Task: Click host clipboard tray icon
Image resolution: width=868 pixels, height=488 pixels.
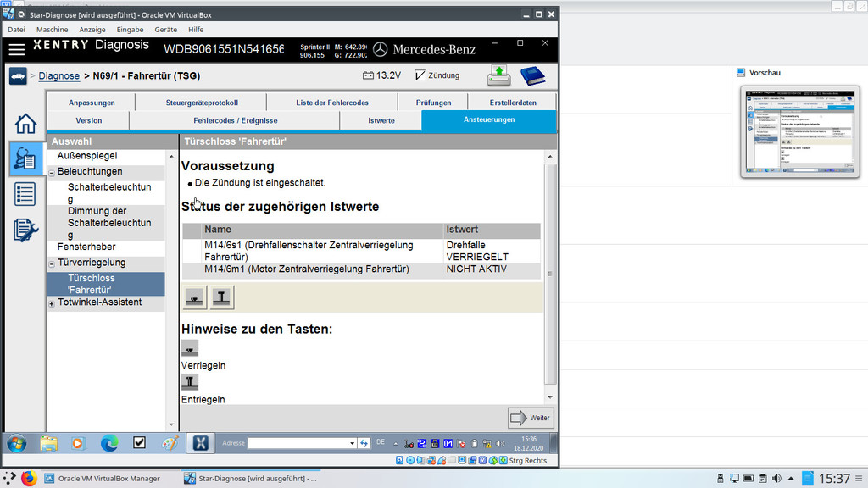Action: [x=763, y=478]
